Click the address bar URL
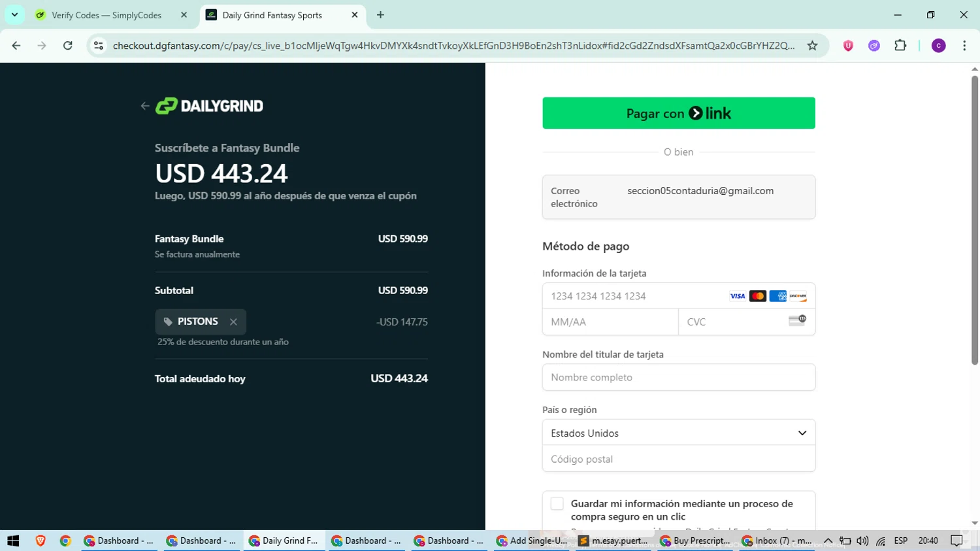 pos(453,45)
